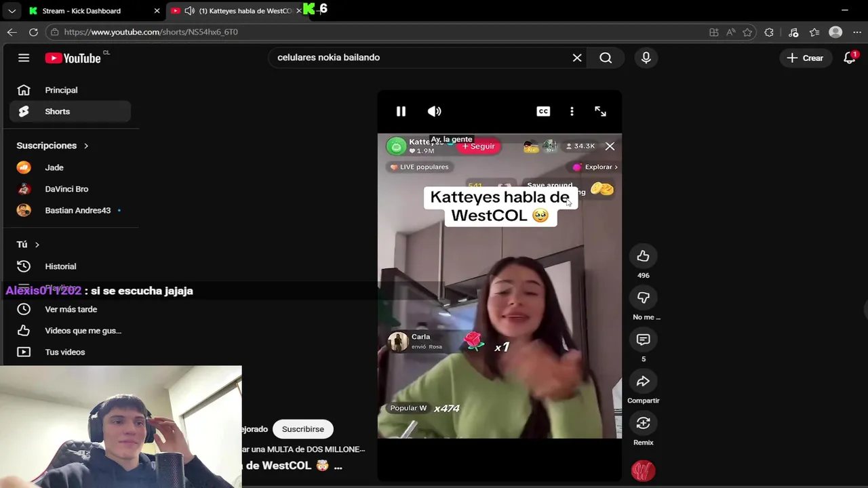Open the split screen address bar icon

[x=713, y=32]
